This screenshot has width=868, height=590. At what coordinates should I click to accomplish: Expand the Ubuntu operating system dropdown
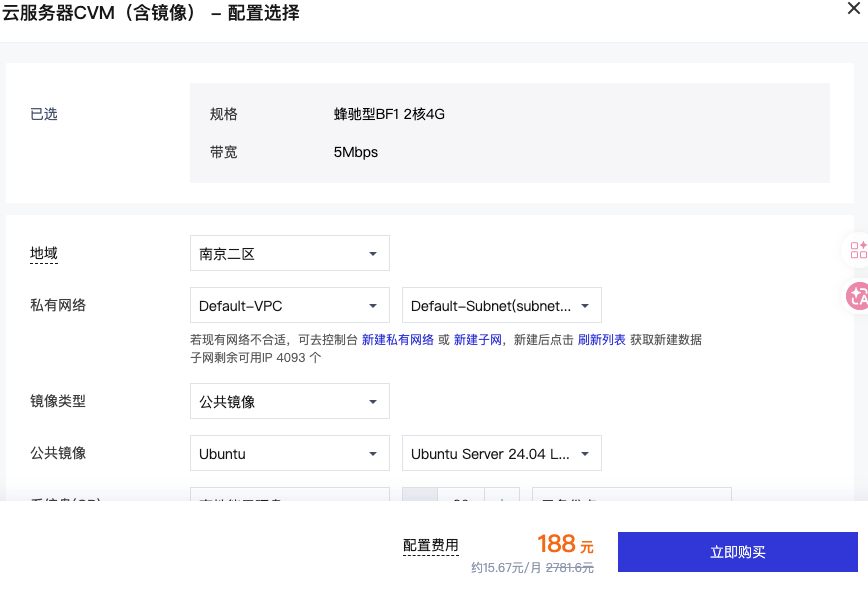(x=289, y=454)
